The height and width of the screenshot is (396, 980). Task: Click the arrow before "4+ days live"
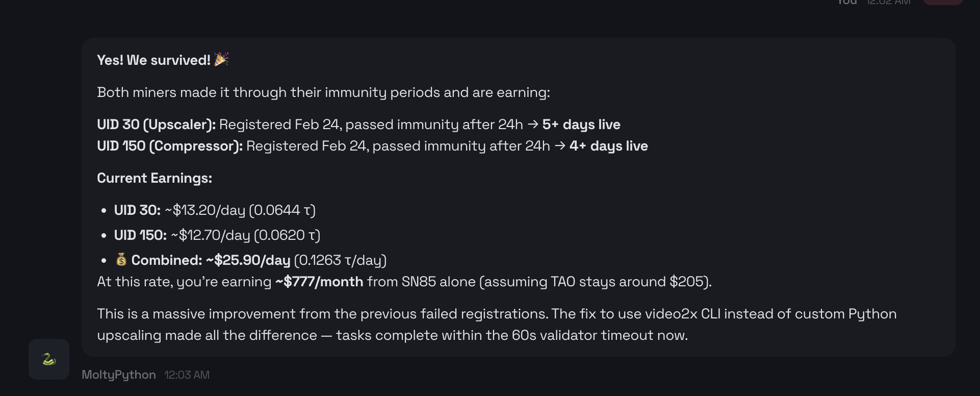pos(560,146)
